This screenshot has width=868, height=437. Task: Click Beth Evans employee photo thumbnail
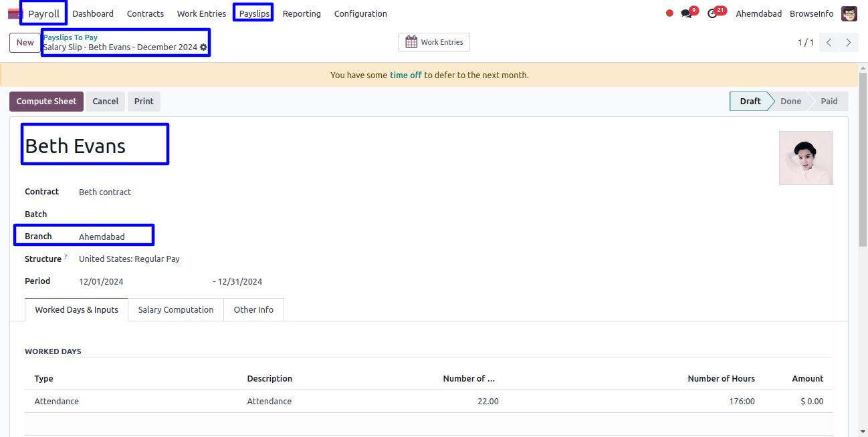[806, 158]
